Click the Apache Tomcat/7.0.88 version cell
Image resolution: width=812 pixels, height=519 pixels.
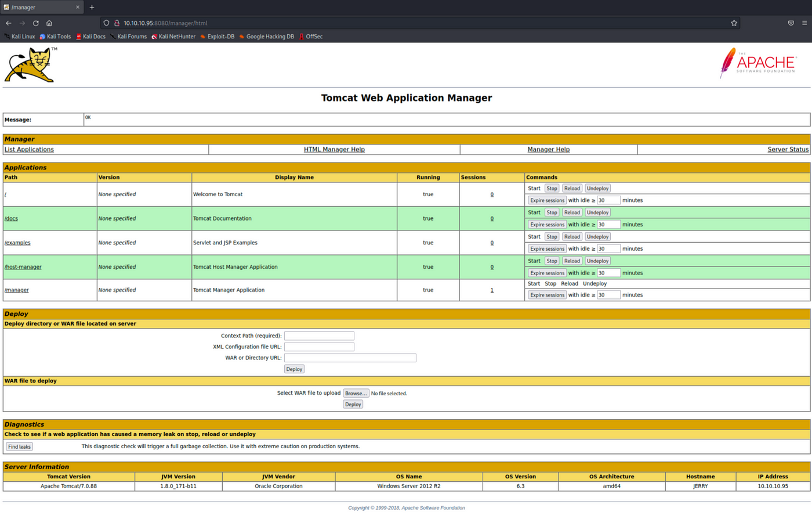pos(68,486)
